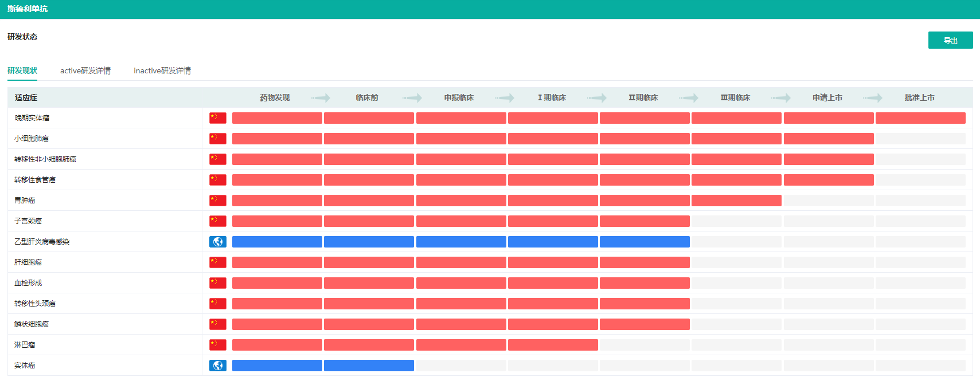Select the 研发现状 tab
Screen dimensions: 980x381
(22, 70)
